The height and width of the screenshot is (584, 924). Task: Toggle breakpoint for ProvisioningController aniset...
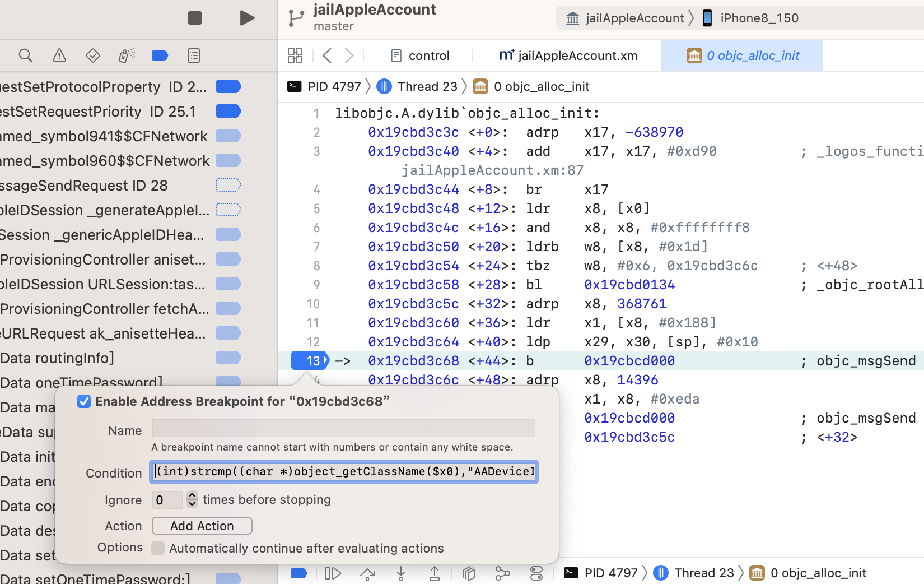[x=228, y=259]
